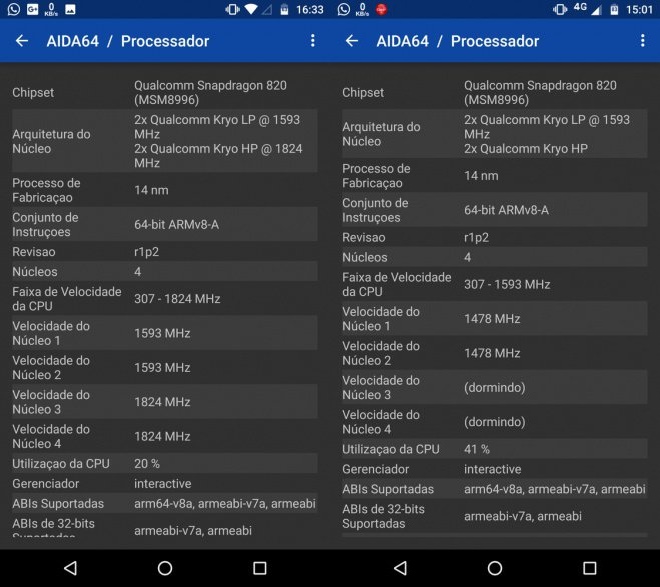Tap recent apps button on right screen
Viewport: 660px width, 587px height.
590,568
